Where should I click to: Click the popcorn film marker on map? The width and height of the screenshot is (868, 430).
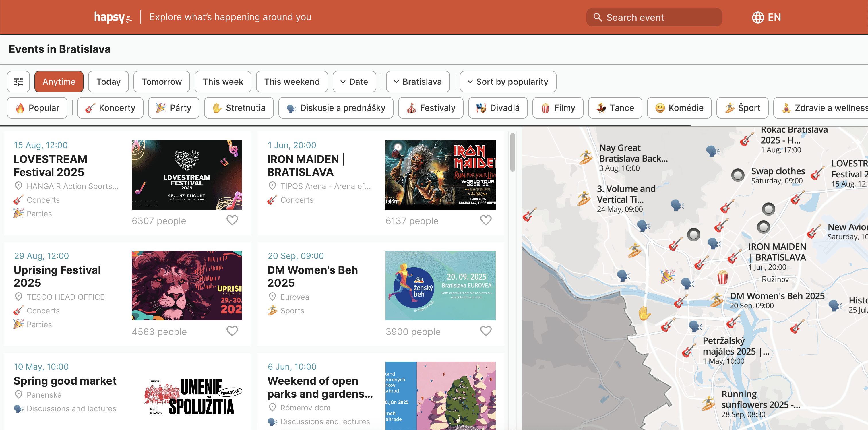click(x=722, y=278)
